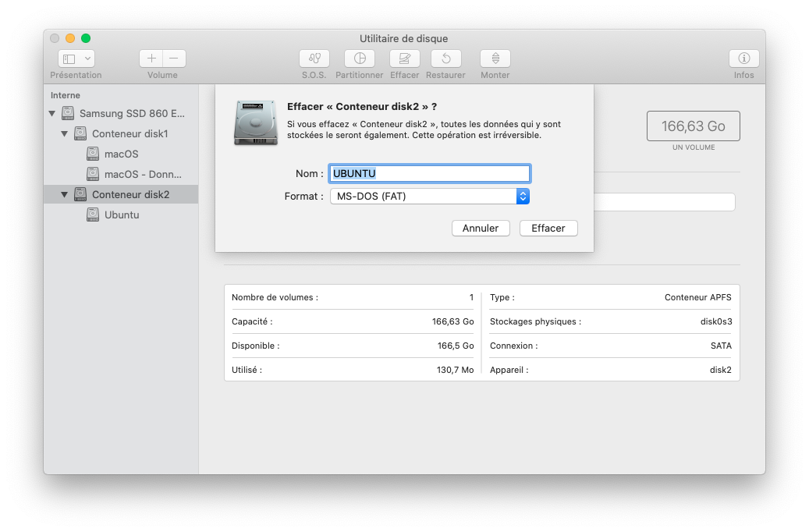Click the green fullscreen window button
This screenshot has width=809, height=532.
pyautogui.click(x=86, y=38)
